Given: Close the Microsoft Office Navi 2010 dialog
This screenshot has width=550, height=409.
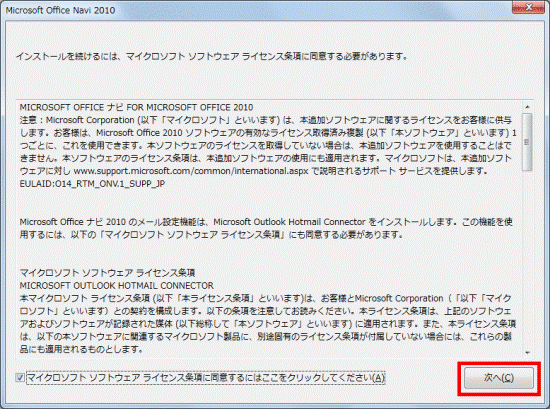Looking at the screenshot, I should pyautogui.click(x=528, y=7).
